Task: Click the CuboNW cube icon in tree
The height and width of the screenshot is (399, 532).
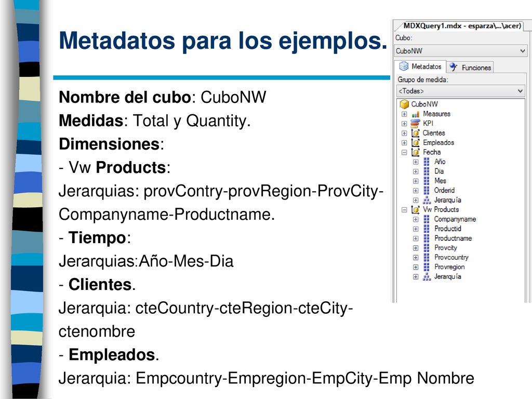Action: 404,104
